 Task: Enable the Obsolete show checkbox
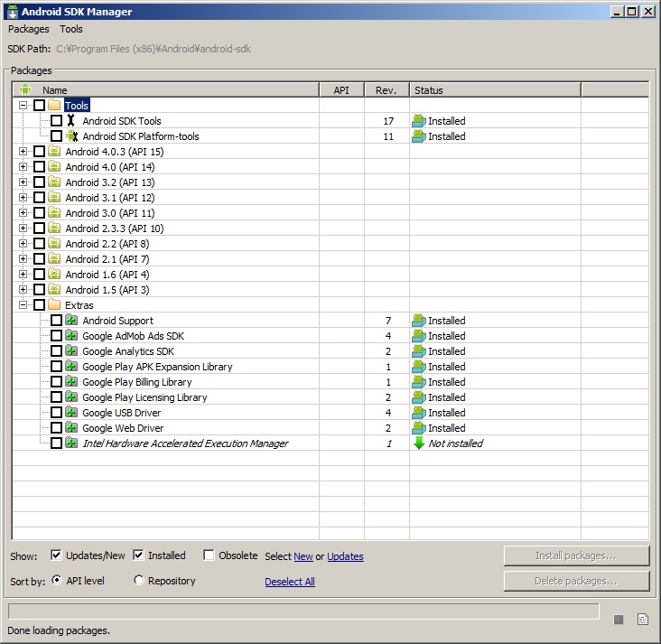[x=209, y=555]
